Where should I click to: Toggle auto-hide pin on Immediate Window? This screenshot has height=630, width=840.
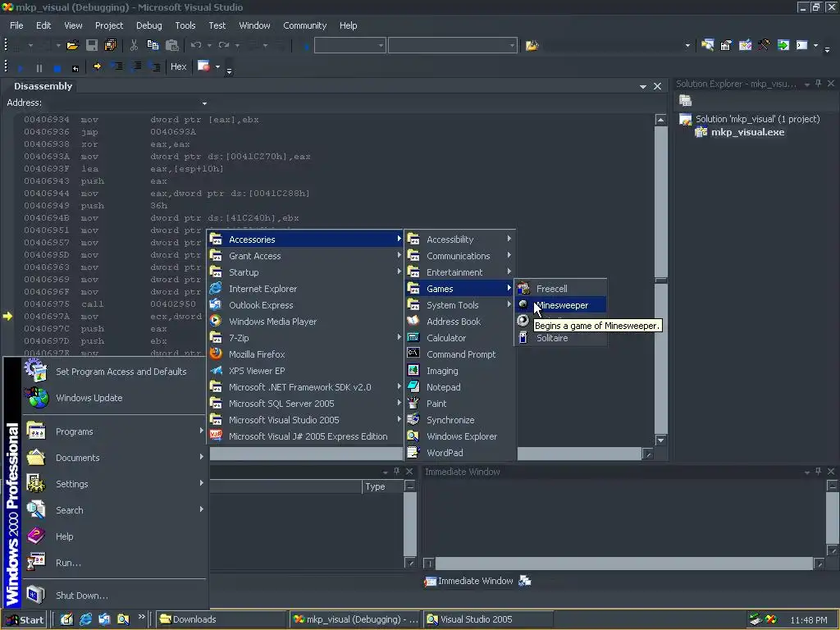click(x=818, y=472)
